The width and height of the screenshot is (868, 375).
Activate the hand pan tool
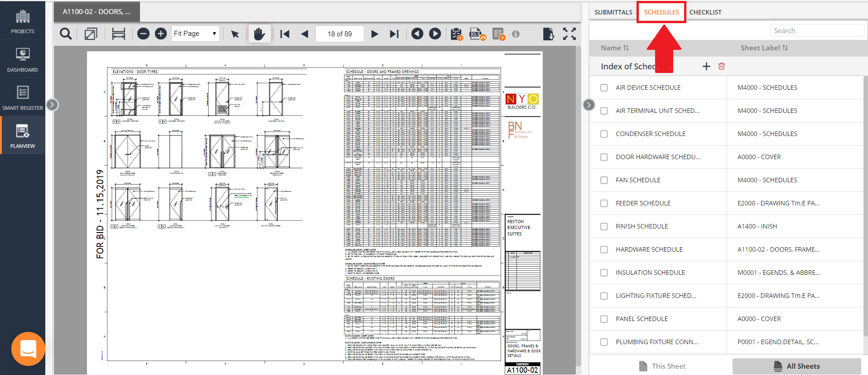(259, 34)
